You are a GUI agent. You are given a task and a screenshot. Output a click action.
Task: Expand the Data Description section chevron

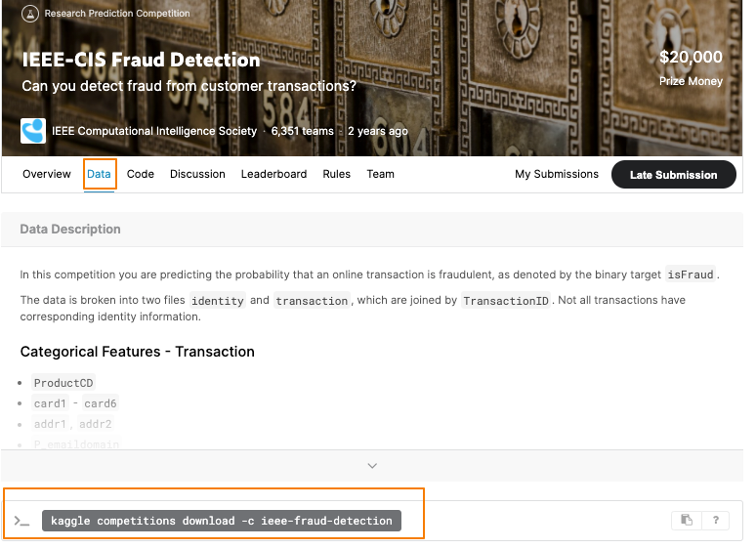372,466
